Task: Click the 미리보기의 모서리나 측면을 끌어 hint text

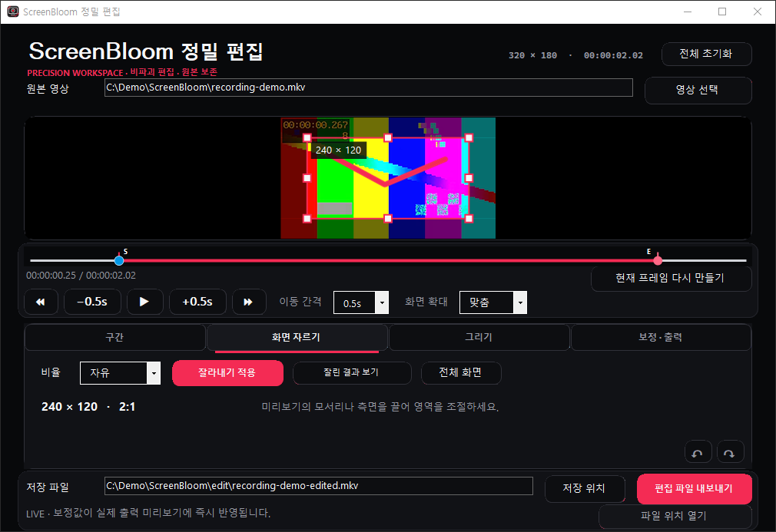Action: 380,407
